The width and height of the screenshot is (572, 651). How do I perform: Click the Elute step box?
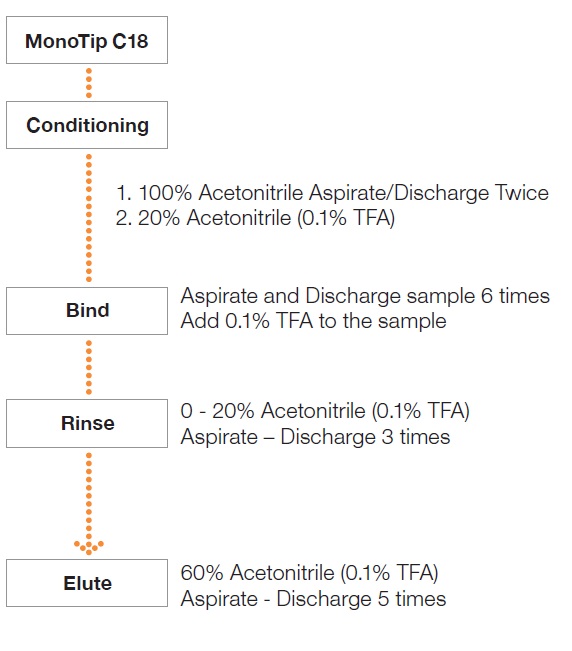click(x=87, y=583)
